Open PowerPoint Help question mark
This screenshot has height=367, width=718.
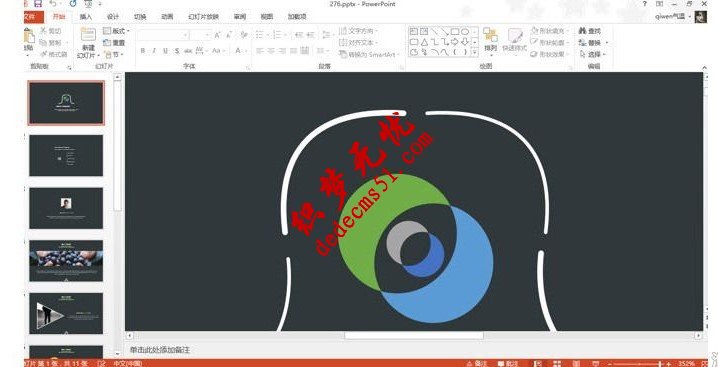pos(644,4)
